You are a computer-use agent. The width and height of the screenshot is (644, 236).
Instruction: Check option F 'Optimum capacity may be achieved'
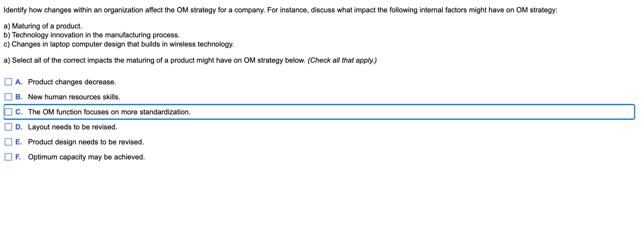tap(8, 157)
